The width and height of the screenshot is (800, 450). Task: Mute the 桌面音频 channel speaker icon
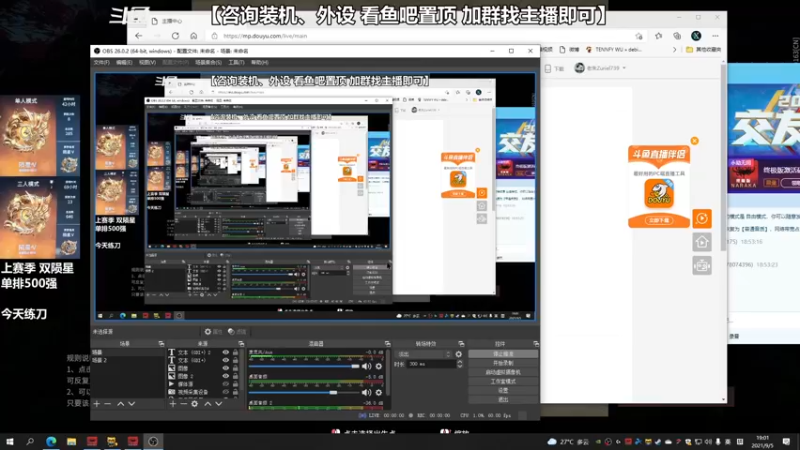pyautogui.click(x=367, y=392)
